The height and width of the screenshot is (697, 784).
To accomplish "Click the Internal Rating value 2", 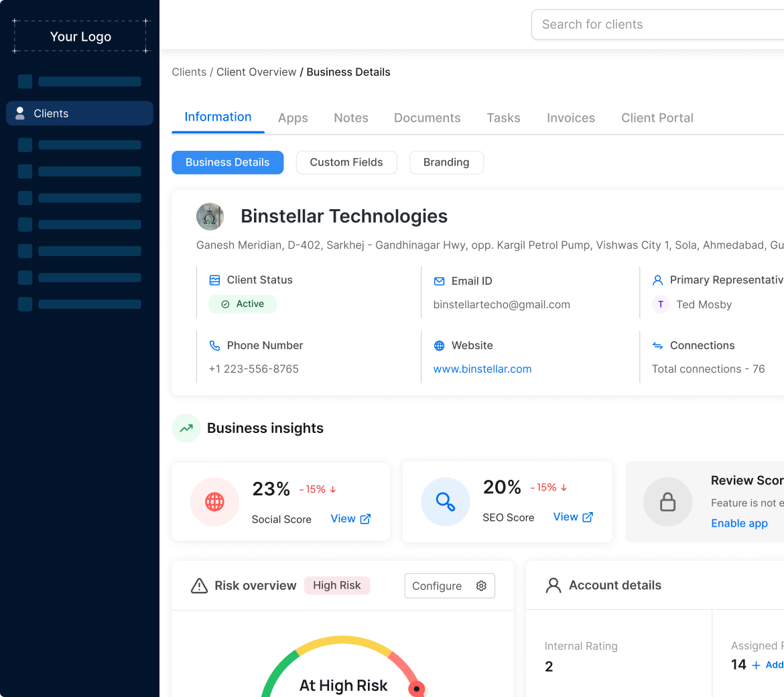I will [549, 666].
